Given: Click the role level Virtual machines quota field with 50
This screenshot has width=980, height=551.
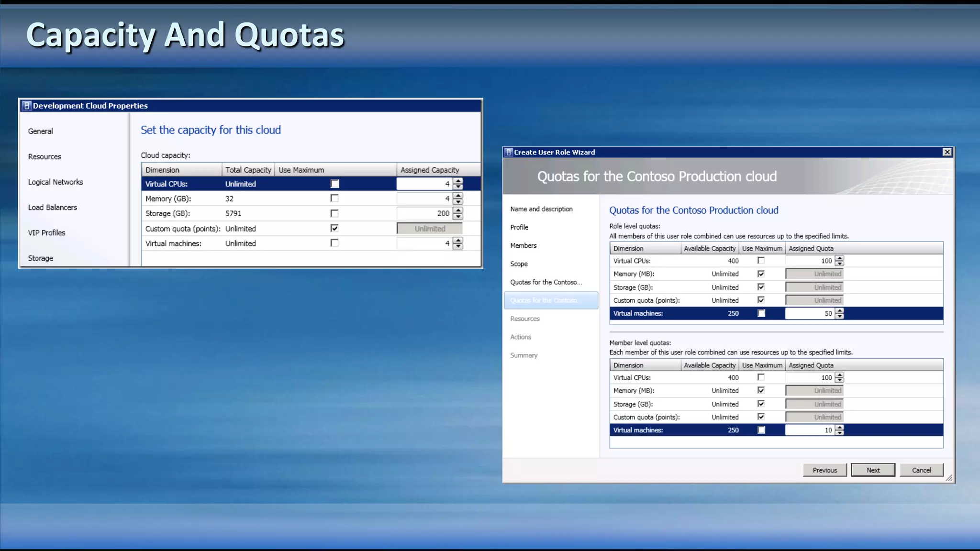Looking at the screenshot, I should [x=810, y=313].
